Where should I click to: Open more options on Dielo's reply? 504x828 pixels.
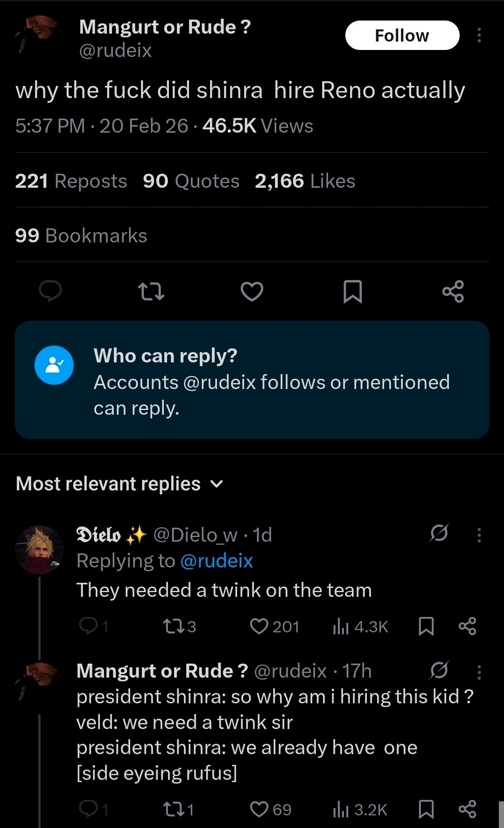pos(479,535)
